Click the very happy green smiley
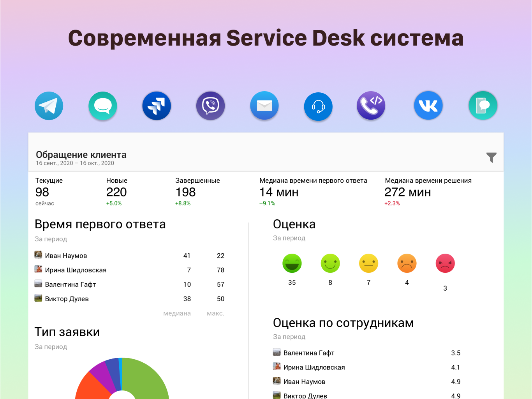The width and height of the screenshot is (532, 399). pos(292,263)
